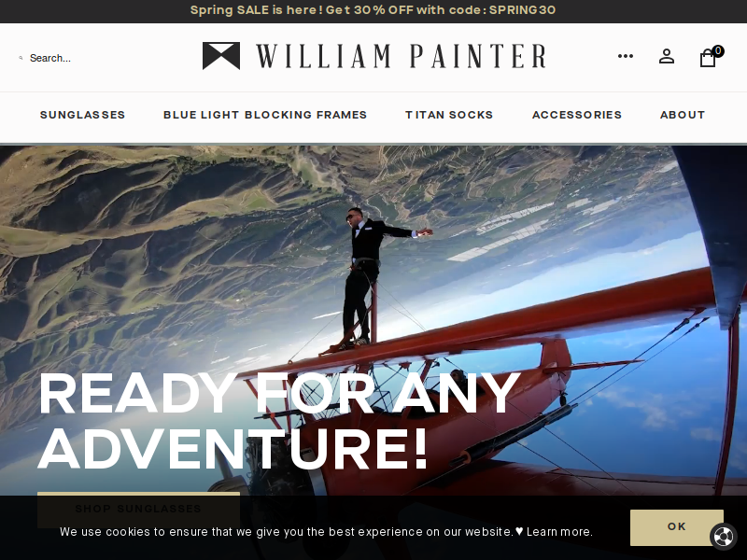Image resolution: width=747 pixels, height=560 pixels.
Task: Click the Ready For Any Adventure headline
Action: click(278, 421)
